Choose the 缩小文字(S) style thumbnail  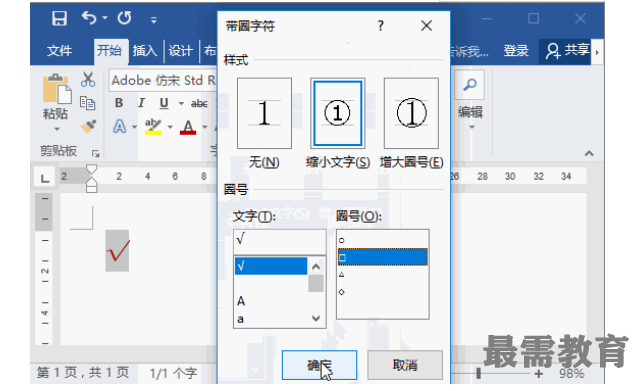337,113
